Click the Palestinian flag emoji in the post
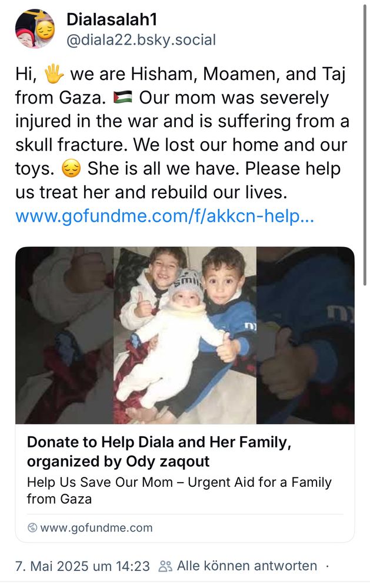This screenshot has width=370, height=588. 123,97
